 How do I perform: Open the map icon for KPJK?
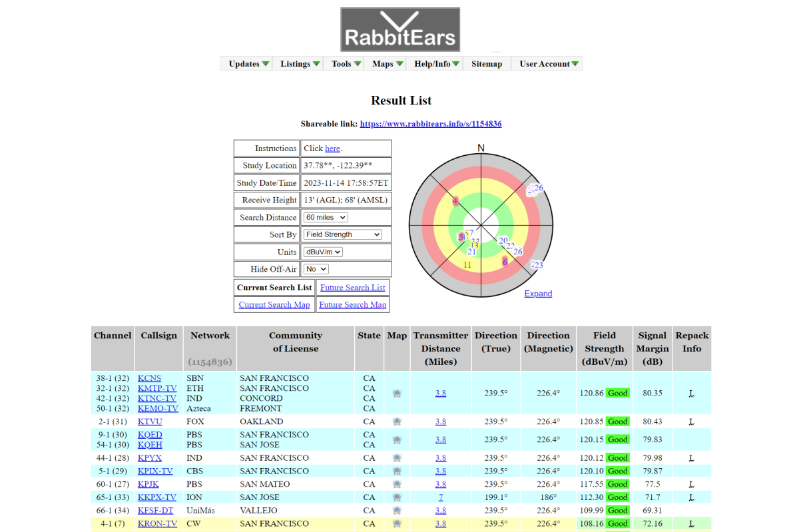tap(397, 484)
